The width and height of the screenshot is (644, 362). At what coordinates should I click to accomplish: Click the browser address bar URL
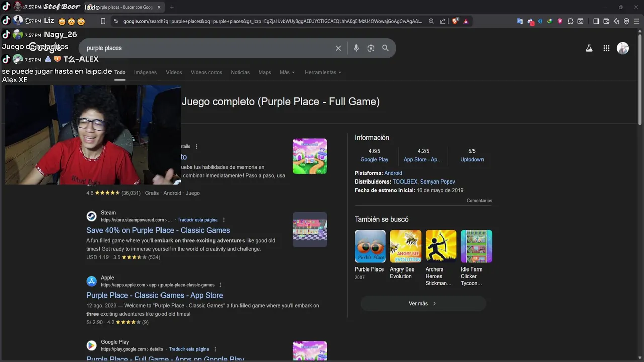tap(273, 21)
